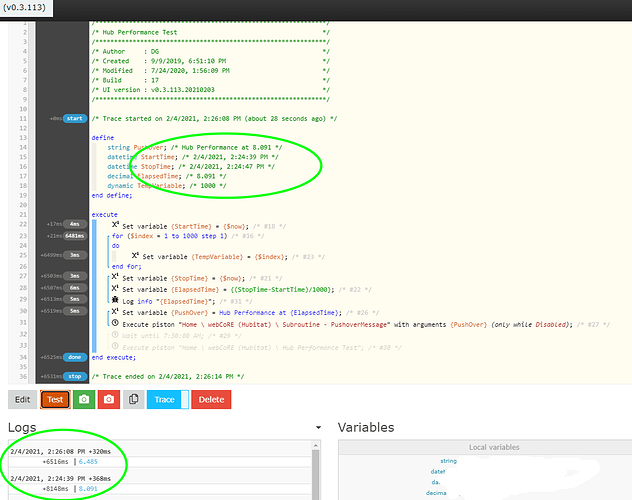
Task: Click the log value 6.485
Action: 88,462
